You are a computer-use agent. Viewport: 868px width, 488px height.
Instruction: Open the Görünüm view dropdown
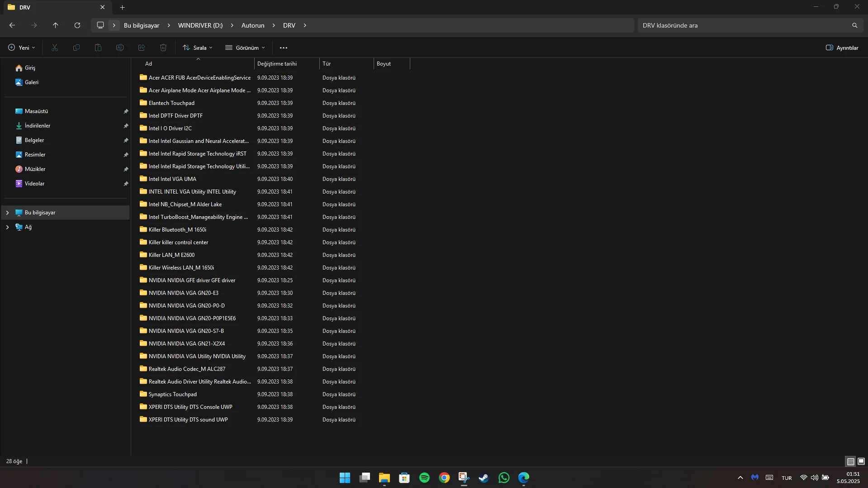point(245,47)
